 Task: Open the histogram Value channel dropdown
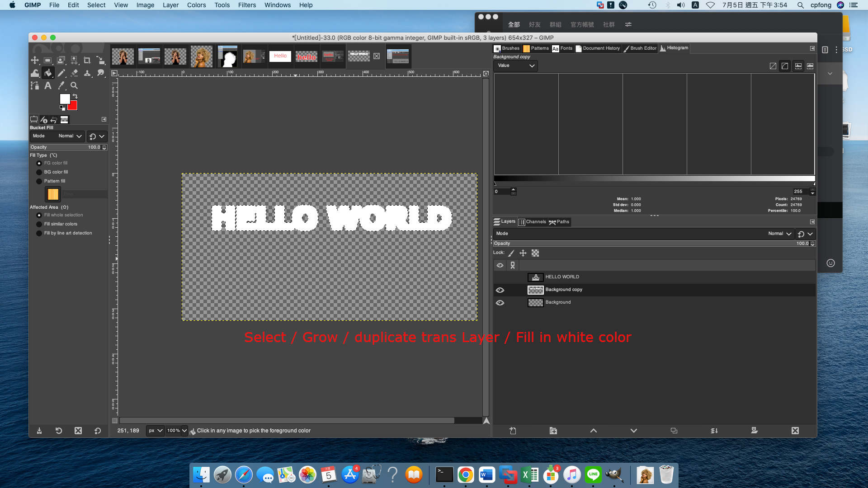[x=516, y=66]
